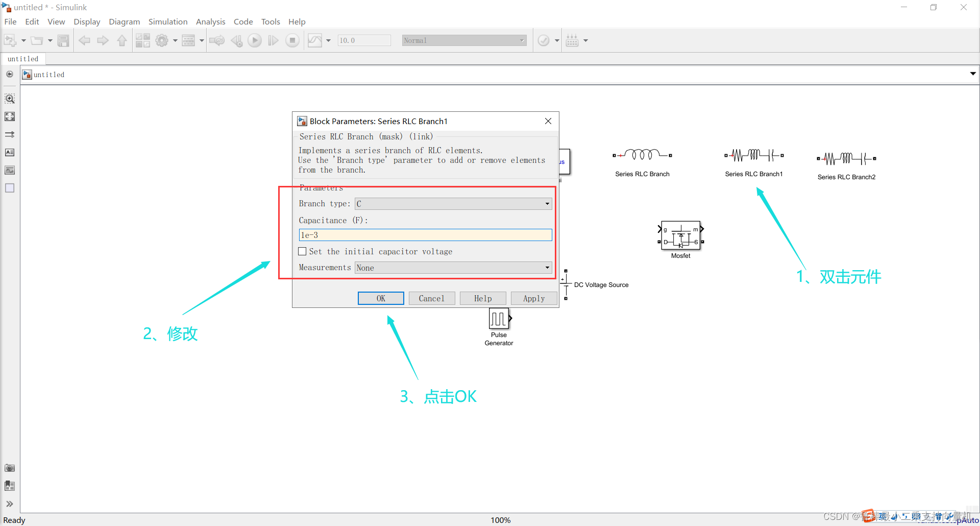Open the New Model dropdown arrow
This screenshot has height=526, width=980.
[x=23, y=40]
